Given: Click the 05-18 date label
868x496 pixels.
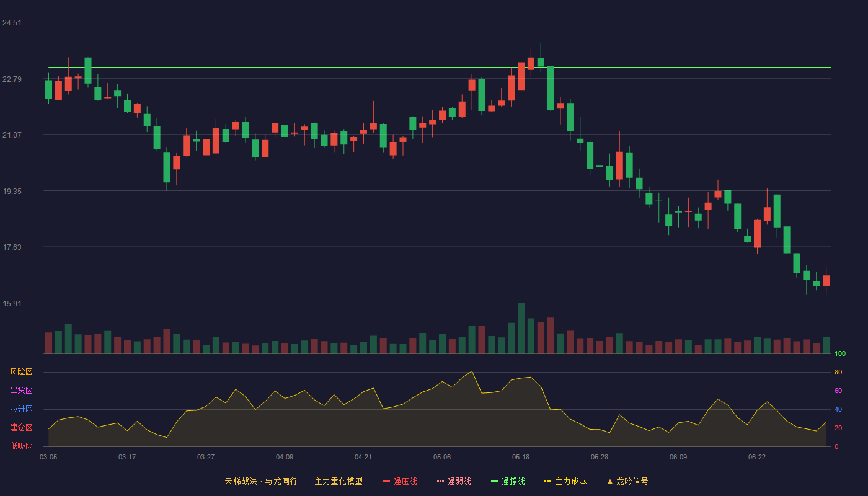Looking at the screenshot, I should coord(521,457).
